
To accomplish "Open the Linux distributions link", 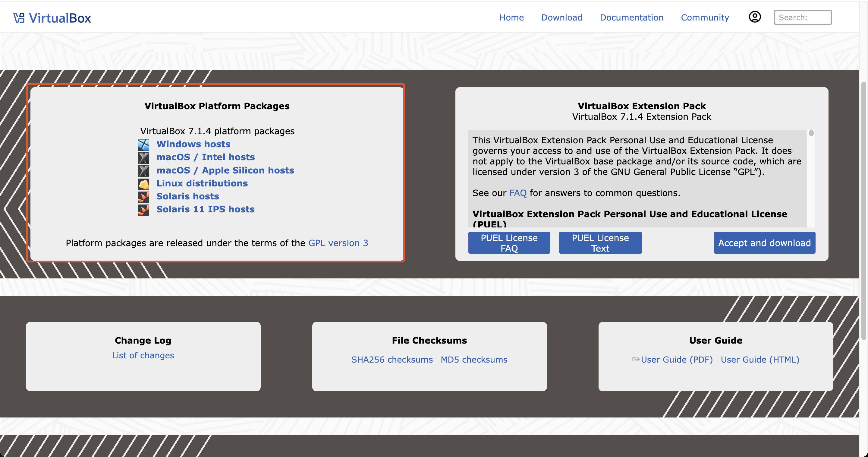I will click(x=202, y=183).
